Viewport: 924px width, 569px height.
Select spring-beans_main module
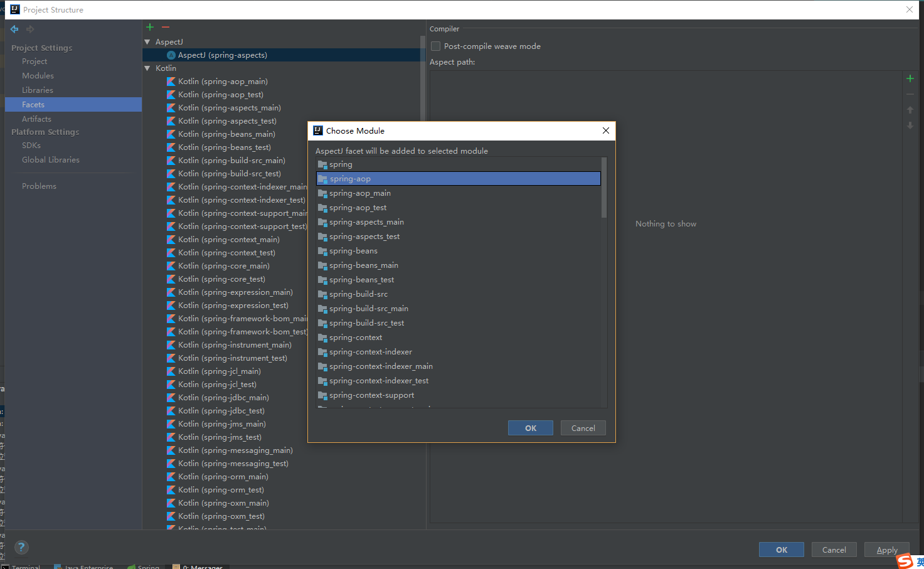[459, 265]
